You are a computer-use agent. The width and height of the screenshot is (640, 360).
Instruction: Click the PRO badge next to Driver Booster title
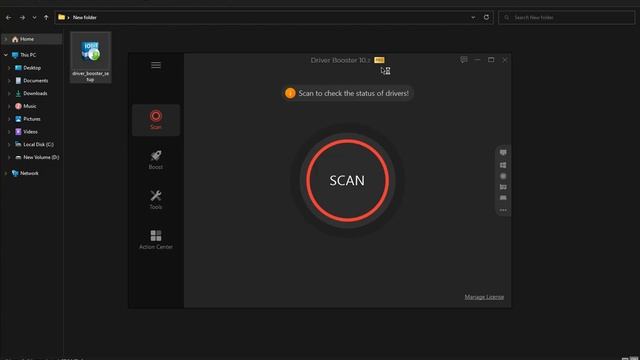(379, 60)
